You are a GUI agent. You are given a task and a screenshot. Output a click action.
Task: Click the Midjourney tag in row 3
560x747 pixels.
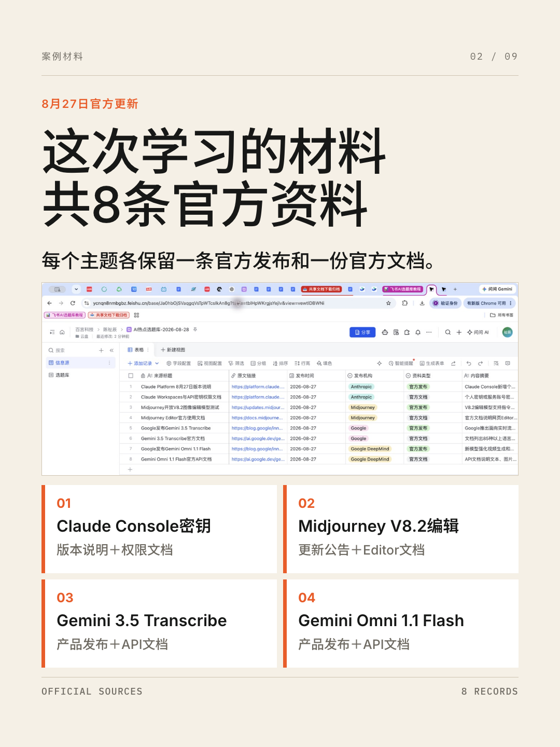point(362,407)
